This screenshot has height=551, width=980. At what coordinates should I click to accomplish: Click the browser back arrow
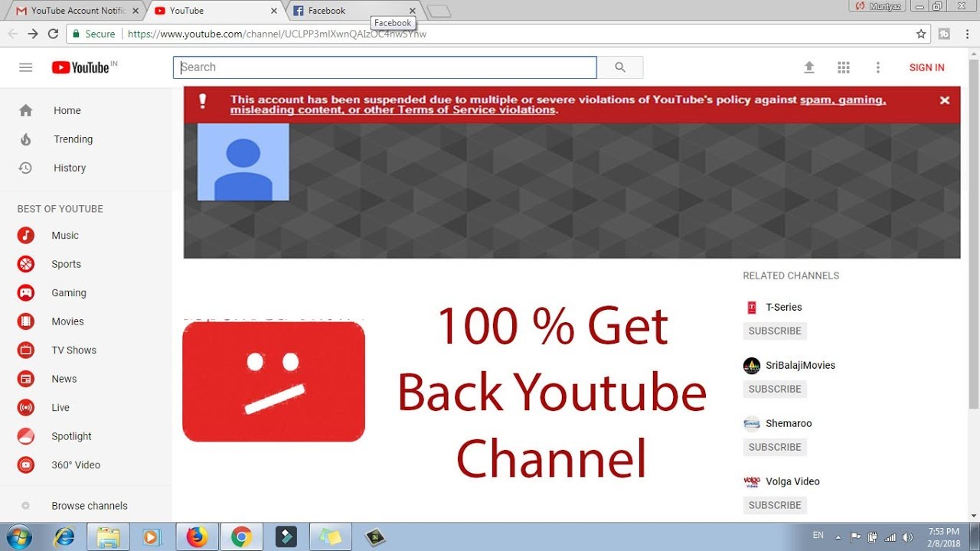coord(12,34)
